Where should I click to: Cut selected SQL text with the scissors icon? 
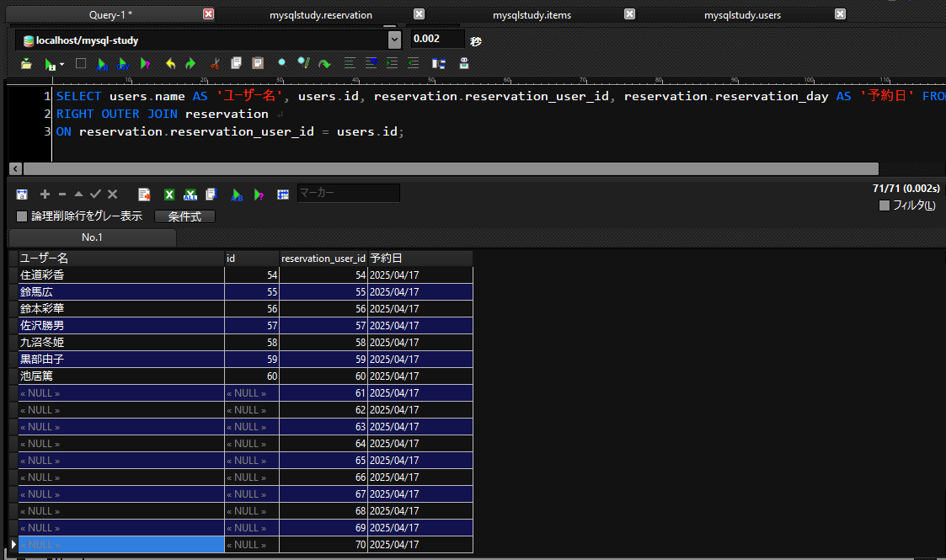[214, 63]
